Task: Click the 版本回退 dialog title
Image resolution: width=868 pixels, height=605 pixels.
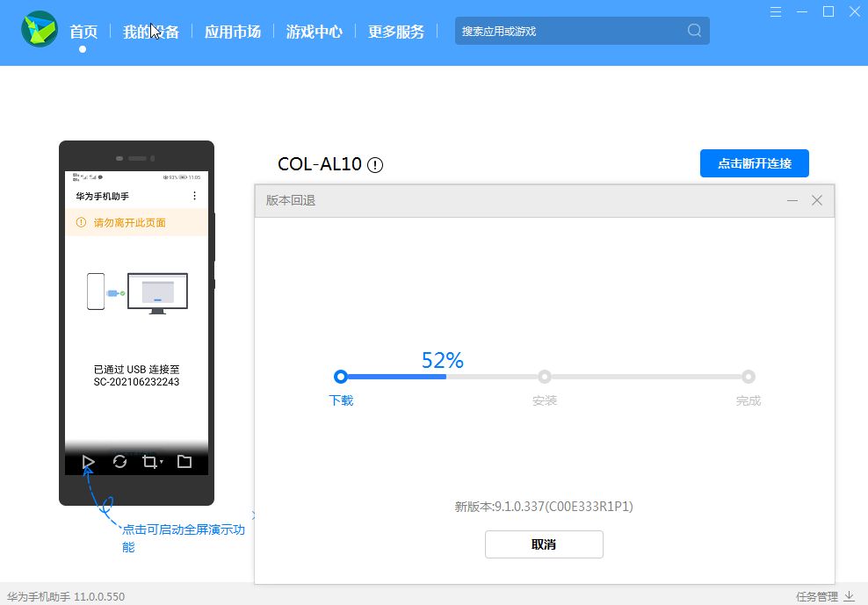Action: pyautogui.click(x=291, y=200)
